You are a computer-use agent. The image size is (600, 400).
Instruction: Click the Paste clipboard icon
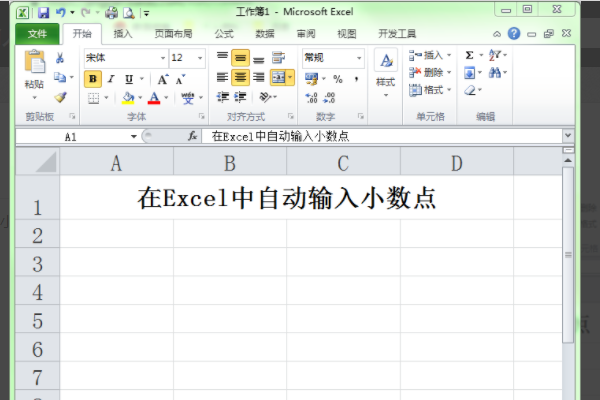pos(34,62)
